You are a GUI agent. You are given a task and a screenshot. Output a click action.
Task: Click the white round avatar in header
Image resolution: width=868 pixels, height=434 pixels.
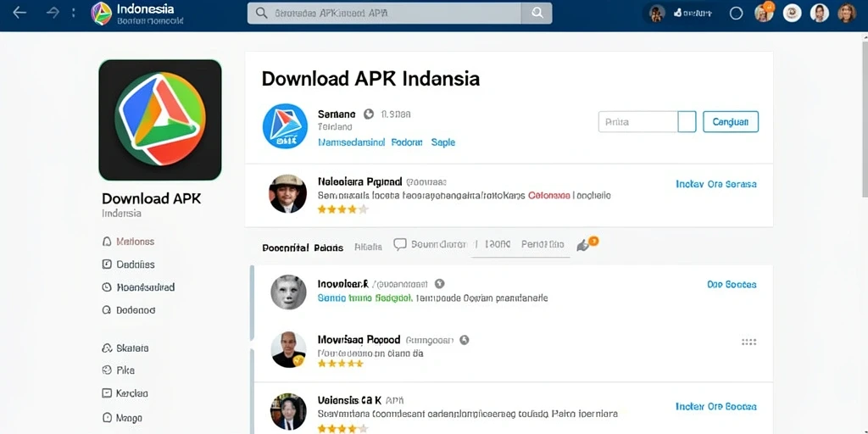click(x=793, y=13)
